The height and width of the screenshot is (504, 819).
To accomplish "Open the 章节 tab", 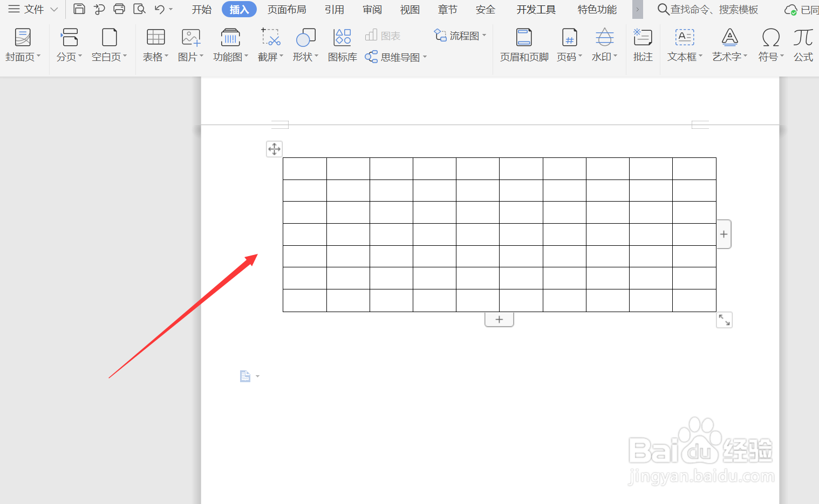I will pyautogui.click(x=448, y=10).
